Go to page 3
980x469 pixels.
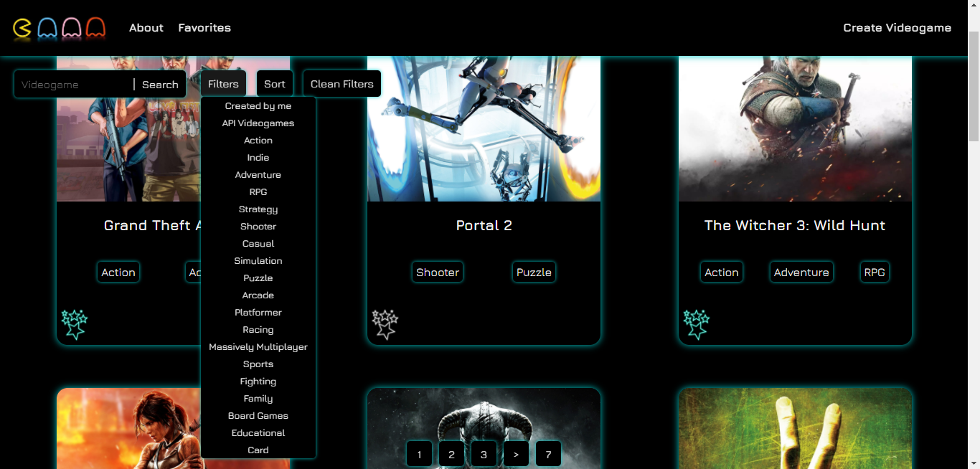484,454
